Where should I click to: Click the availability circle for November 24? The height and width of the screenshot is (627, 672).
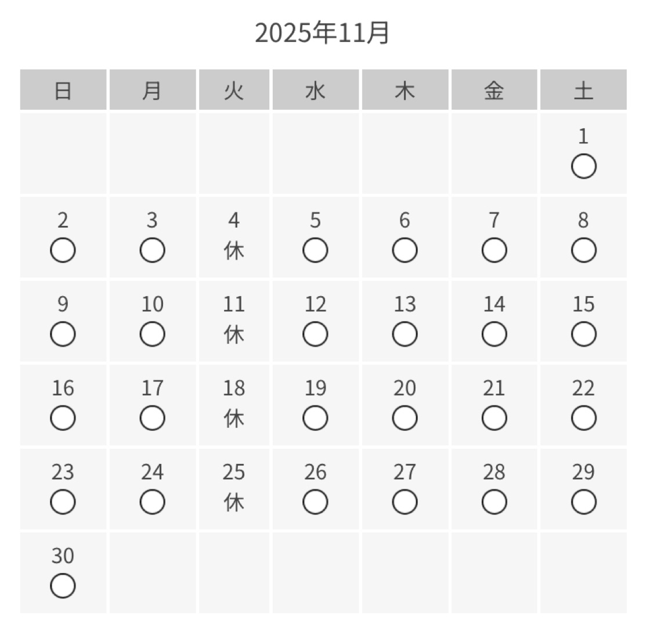pos(152,502)
